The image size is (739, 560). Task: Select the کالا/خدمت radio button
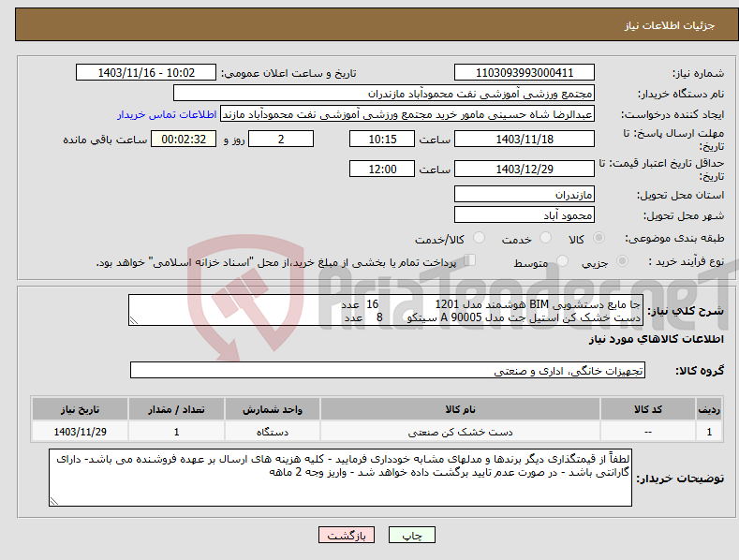(x=479, y=238)
